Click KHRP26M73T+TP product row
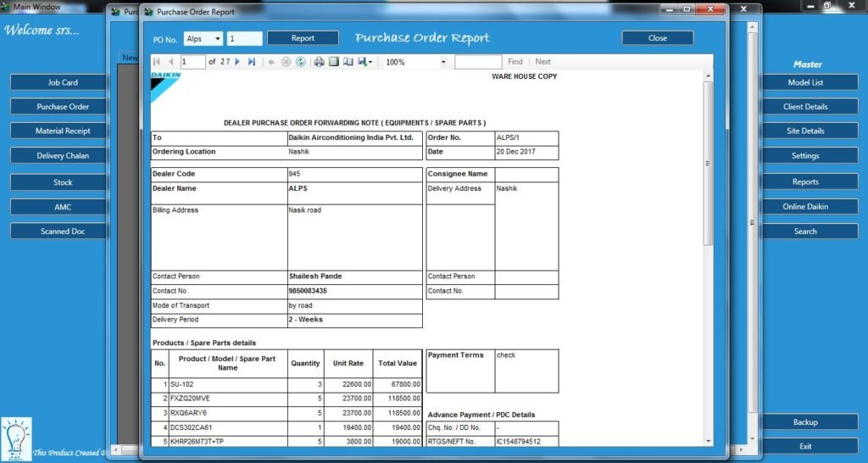Viewport: 868px width, 463px height. pos(287,442)
